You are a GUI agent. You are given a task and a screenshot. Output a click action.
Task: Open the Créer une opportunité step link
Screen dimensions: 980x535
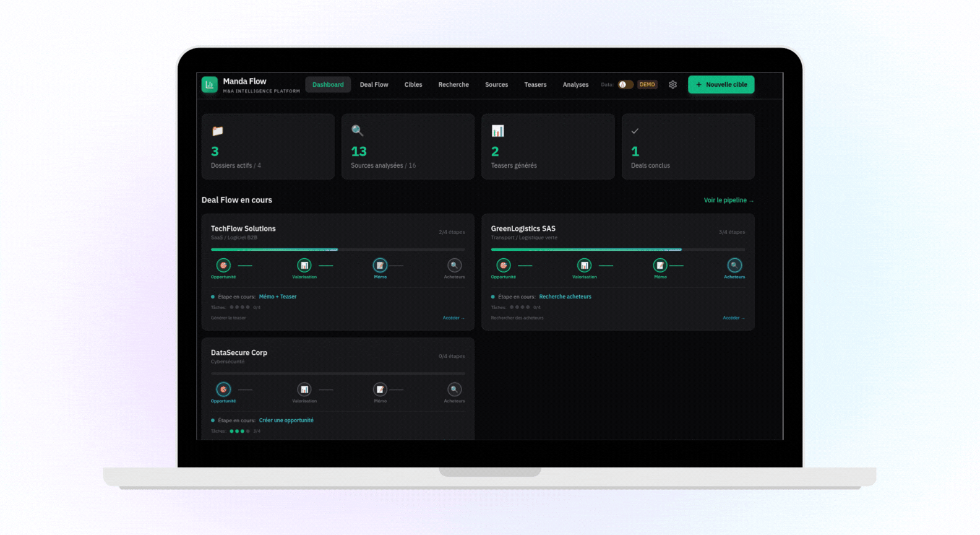(286, 420)
